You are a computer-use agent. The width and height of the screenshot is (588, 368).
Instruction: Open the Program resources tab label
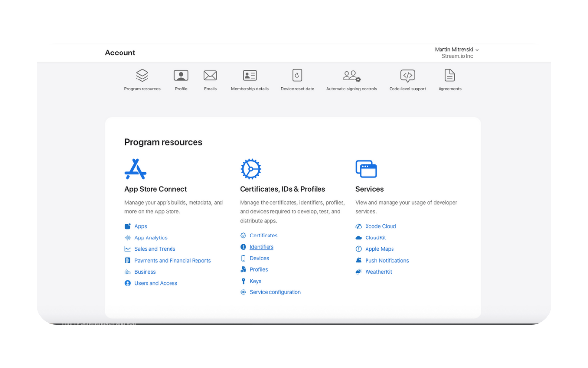click(142, 89)
